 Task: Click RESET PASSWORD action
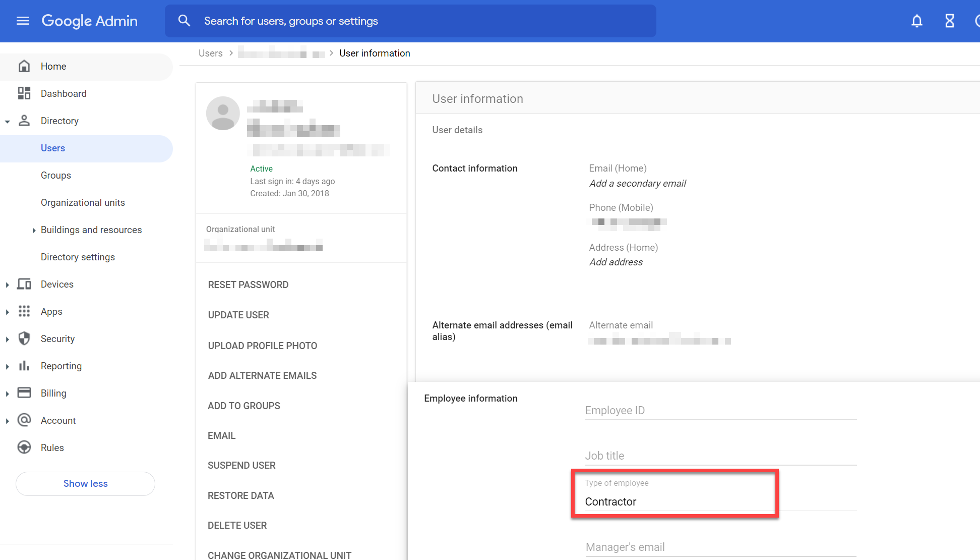click(248, 285)
